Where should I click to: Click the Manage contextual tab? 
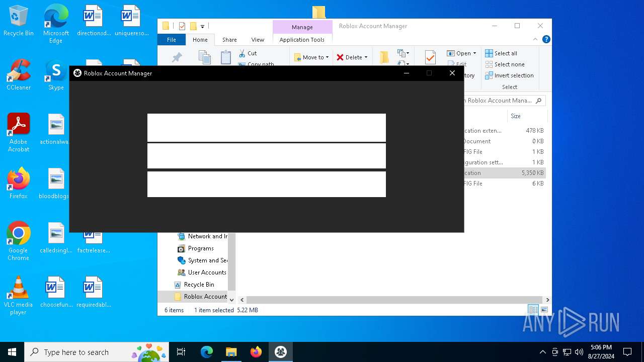tap(302, 27)
